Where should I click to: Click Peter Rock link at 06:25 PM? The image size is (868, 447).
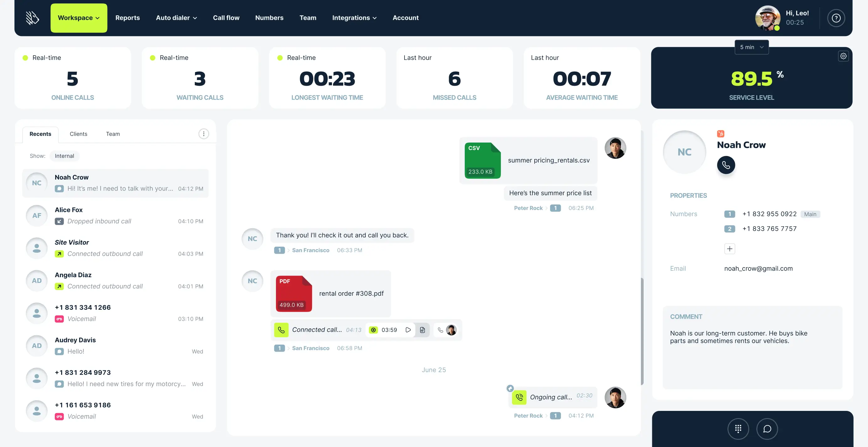[x=528, y=208]
